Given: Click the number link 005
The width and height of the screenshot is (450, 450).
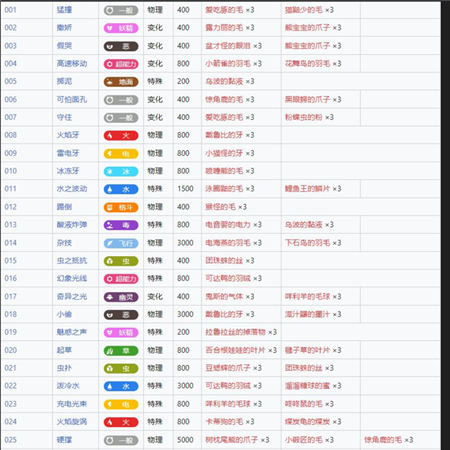Looking at the screenshot, I should pos(10,81).
